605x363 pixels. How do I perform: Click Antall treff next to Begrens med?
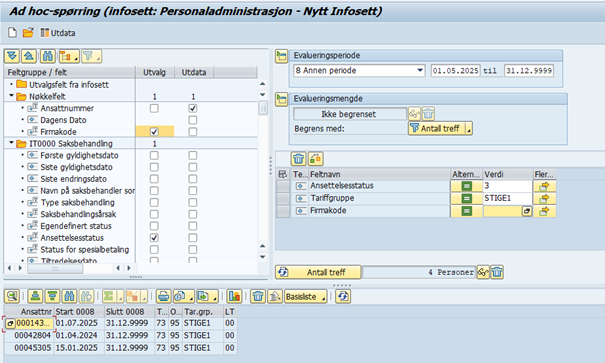click(437, 128)
